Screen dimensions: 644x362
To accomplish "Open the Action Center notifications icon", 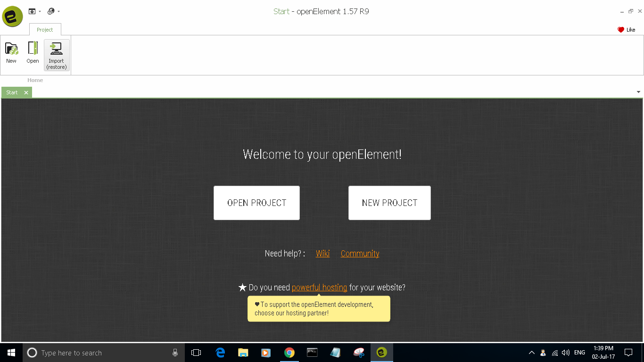I will (x=628, y=353).
